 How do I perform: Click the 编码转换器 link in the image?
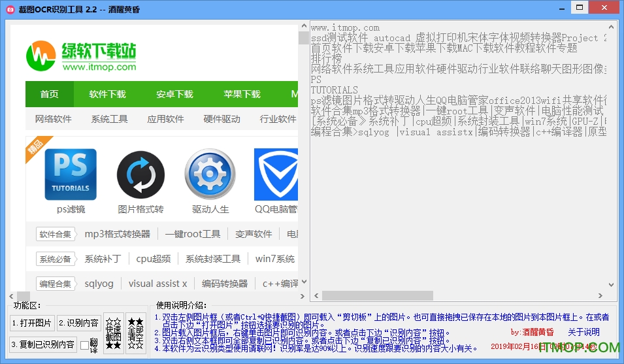225,284
